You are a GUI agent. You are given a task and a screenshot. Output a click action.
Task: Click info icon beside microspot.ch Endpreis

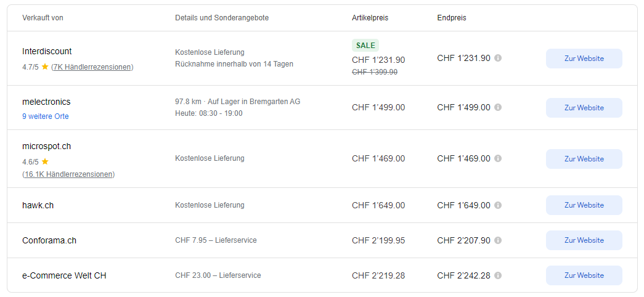tap(498, 158)
